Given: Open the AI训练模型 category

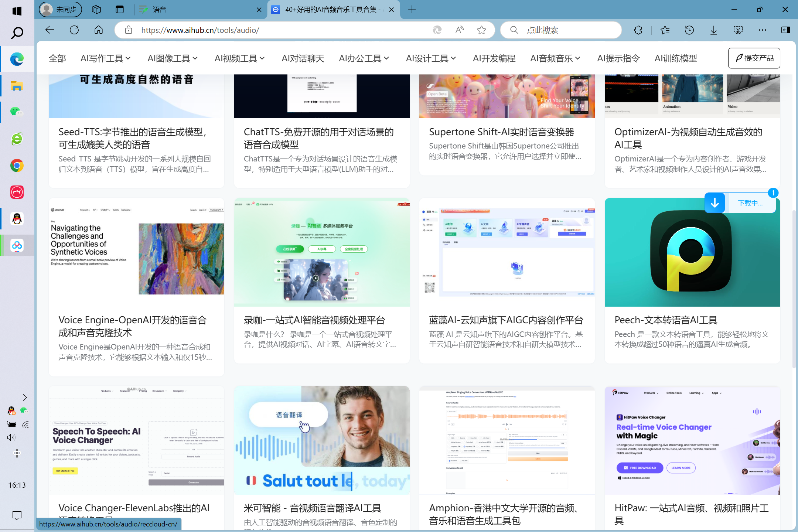Looking at the screenshot, I should coord(676,58).
